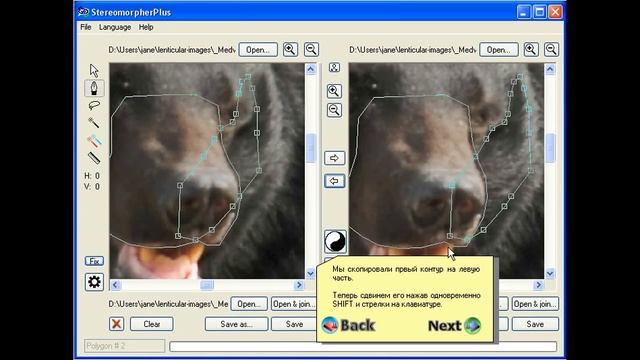Open the Language menu
This screenshot has height=360, width=640.
click(115, 27)
